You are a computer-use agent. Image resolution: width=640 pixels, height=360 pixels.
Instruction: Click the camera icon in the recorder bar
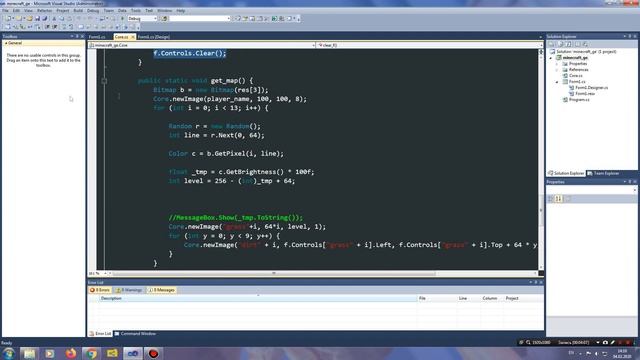(x=605, y=342)
